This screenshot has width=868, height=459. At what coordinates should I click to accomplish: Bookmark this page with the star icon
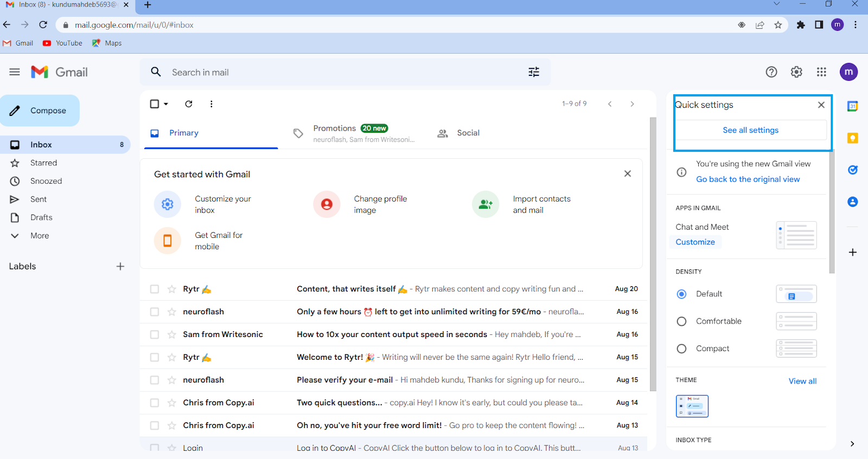[x=778, y=25]
